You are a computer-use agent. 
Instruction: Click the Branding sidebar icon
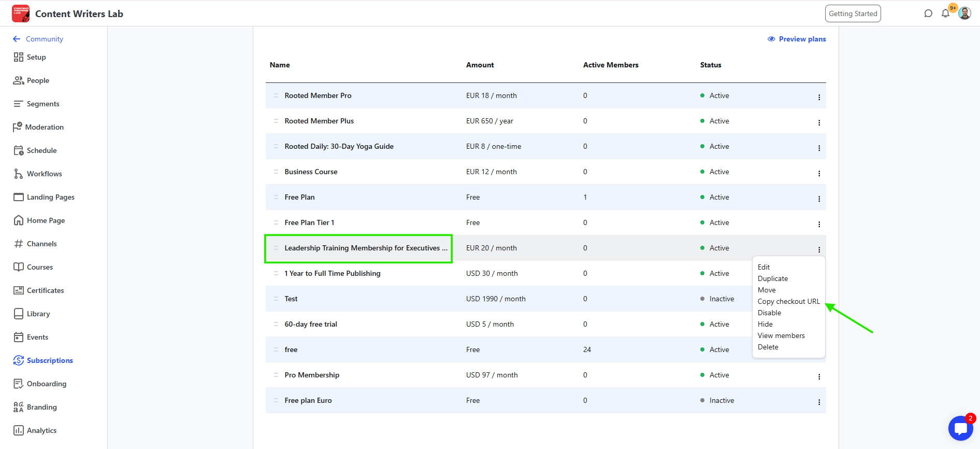click(x=19, y=407)
